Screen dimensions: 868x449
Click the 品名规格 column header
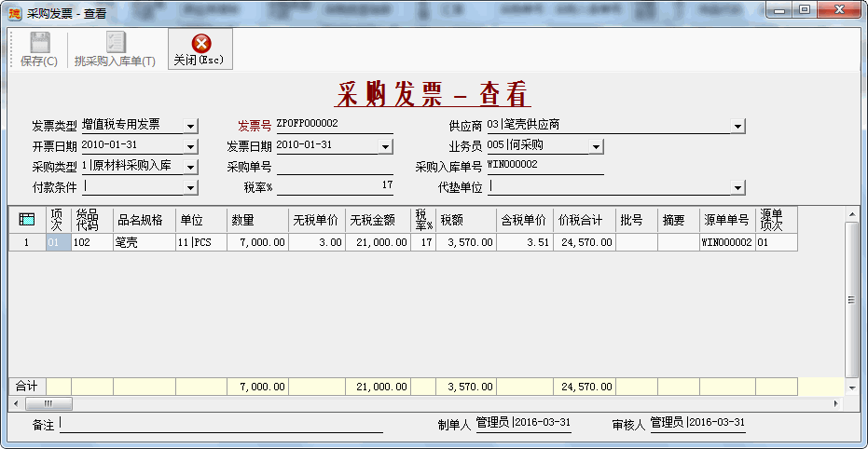[145, 220]
